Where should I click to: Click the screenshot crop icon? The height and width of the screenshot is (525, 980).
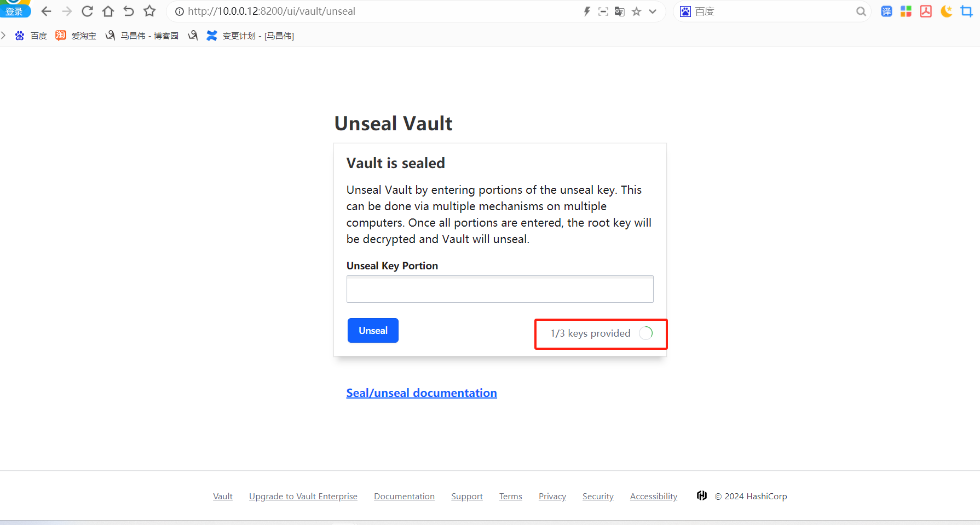tap(966, 11)
